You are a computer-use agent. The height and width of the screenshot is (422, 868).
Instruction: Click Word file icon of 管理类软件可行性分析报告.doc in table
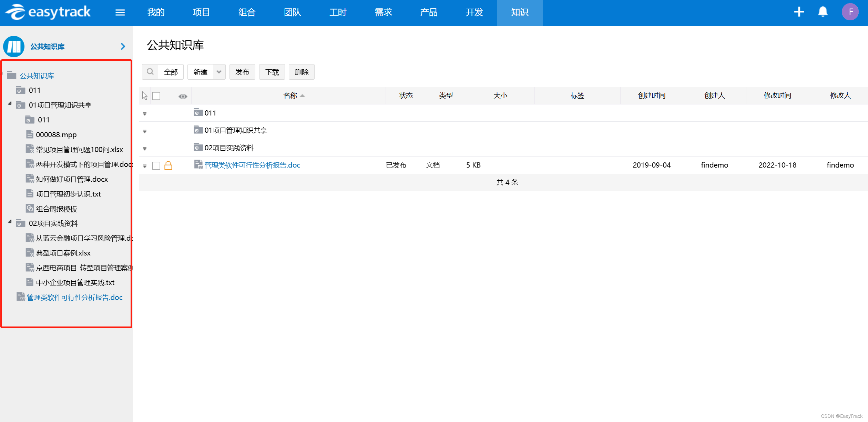[198, 165]
